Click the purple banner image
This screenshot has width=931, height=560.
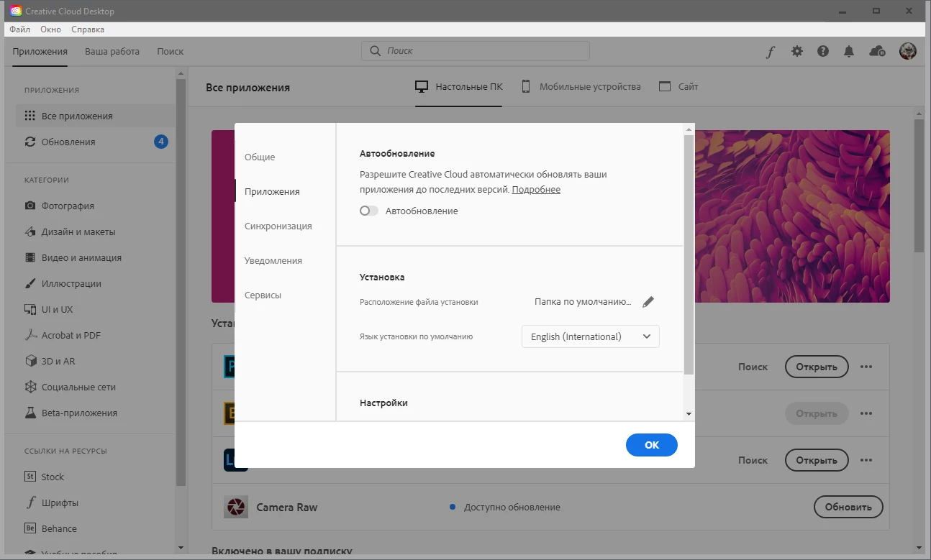pyautogui.click(x=792, y=216)
